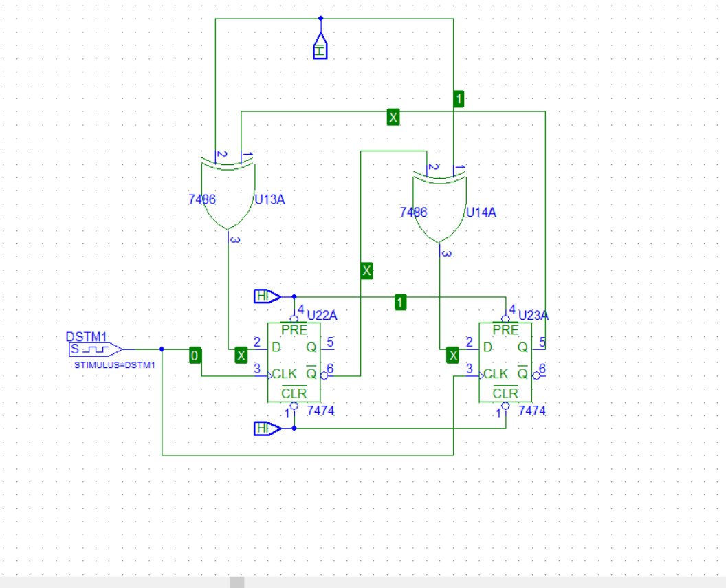The width and height of the screenshot is (726, 588).
Task: Click pin number 3 at U14A output
Action: point(446,253)
